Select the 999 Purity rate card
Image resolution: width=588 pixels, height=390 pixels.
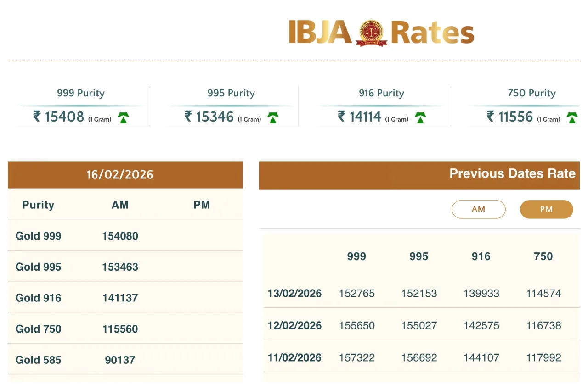[x=81, y=106]
